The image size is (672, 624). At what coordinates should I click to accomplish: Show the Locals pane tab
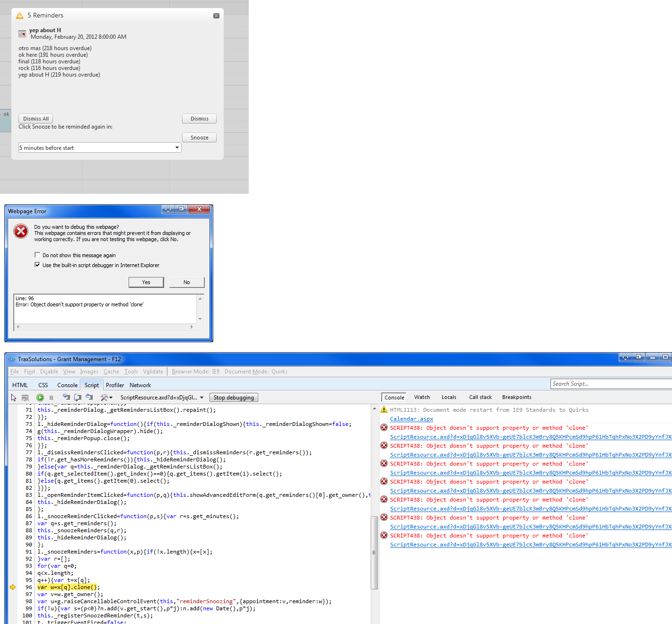point(449,398)
